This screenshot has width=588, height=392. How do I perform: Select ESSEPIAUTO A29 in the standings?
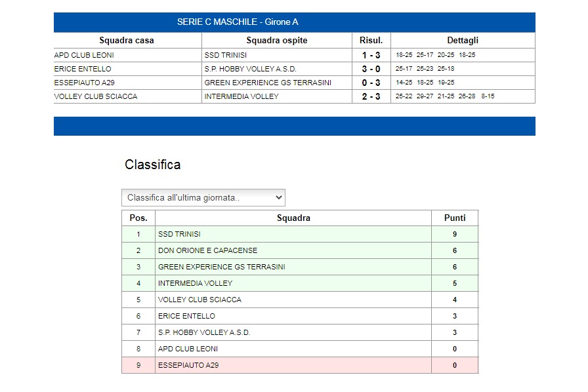(188, 365)
